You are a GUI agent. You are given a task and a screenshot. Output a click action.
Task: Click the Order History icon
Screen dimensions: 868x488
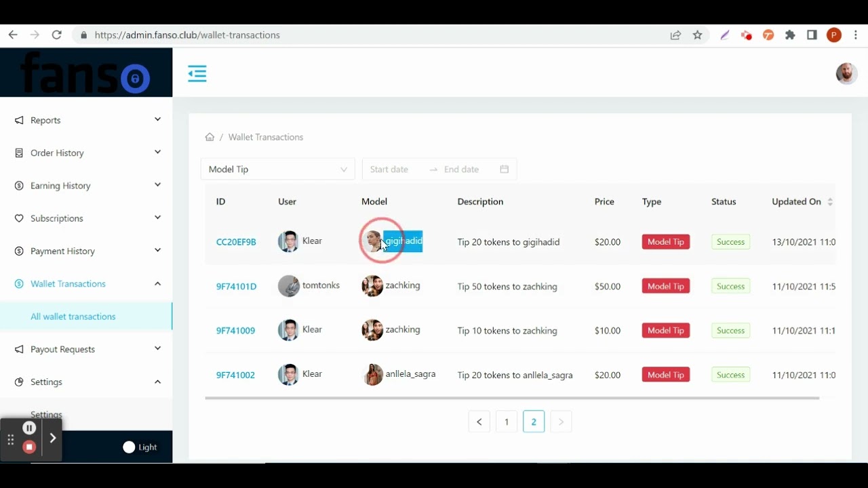pyautogui.click(x=19, y=153)
